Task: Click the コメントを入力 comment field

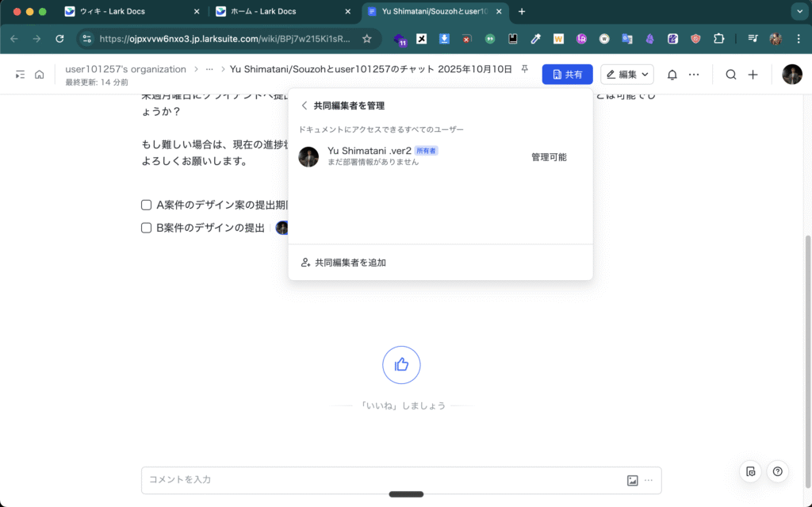Action: coord(381,480)
